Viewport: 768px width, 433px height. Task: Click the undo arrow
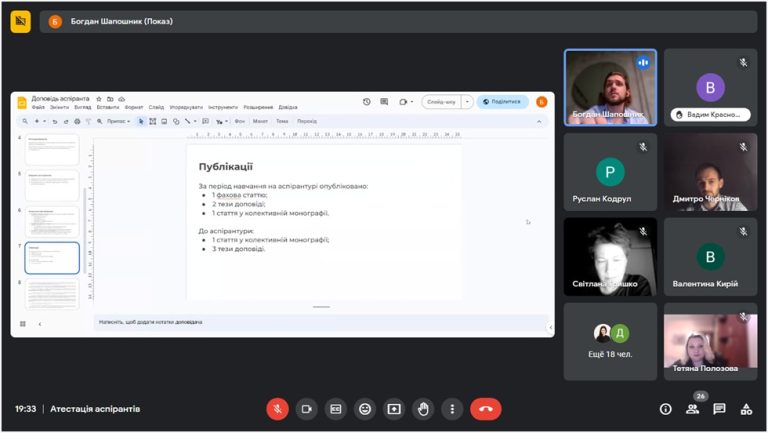point(55,121)
